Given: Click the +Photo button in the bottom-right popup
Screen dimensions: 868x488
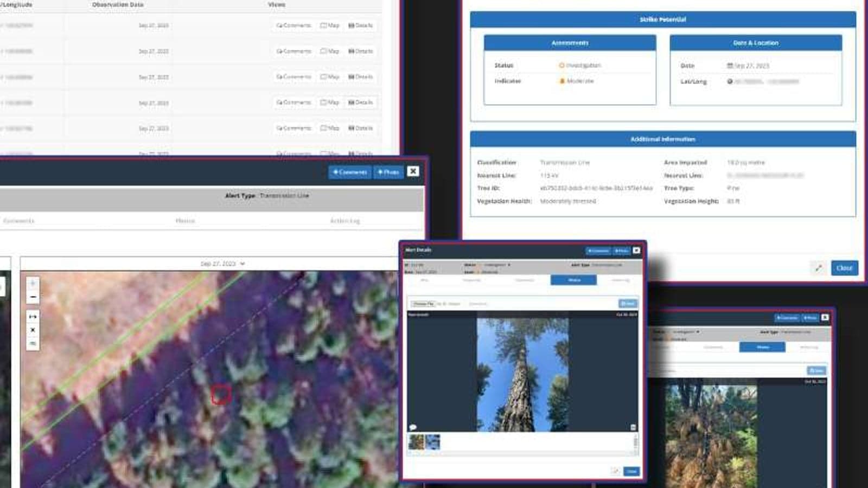Looking at the screenshot, I should (810, 318).
